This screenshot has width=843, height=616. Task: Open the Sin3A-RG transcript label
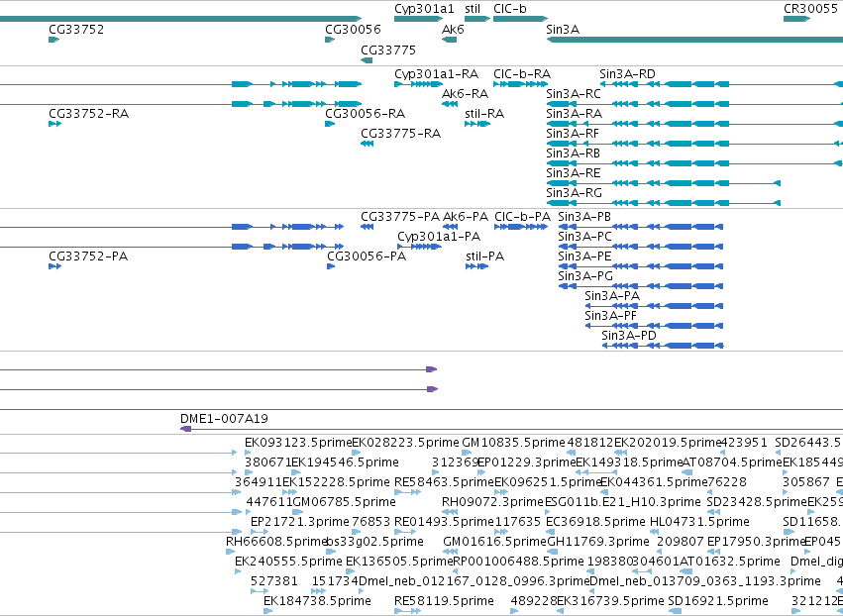coord(574,193)
